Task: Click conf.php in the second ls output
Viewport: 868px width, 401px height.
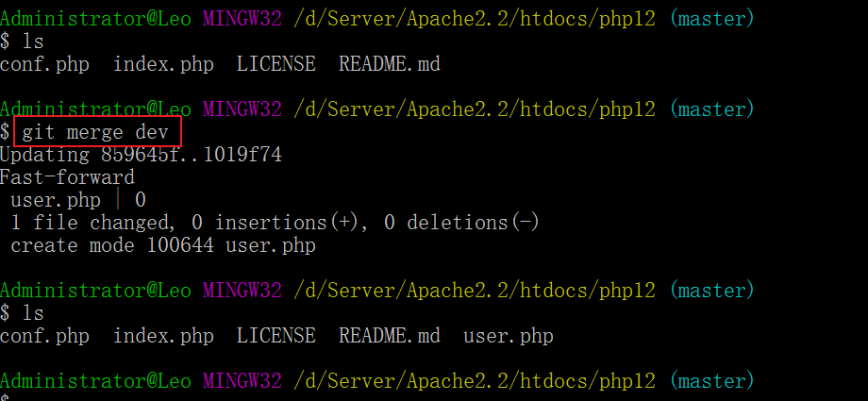Action: (44, 336)
